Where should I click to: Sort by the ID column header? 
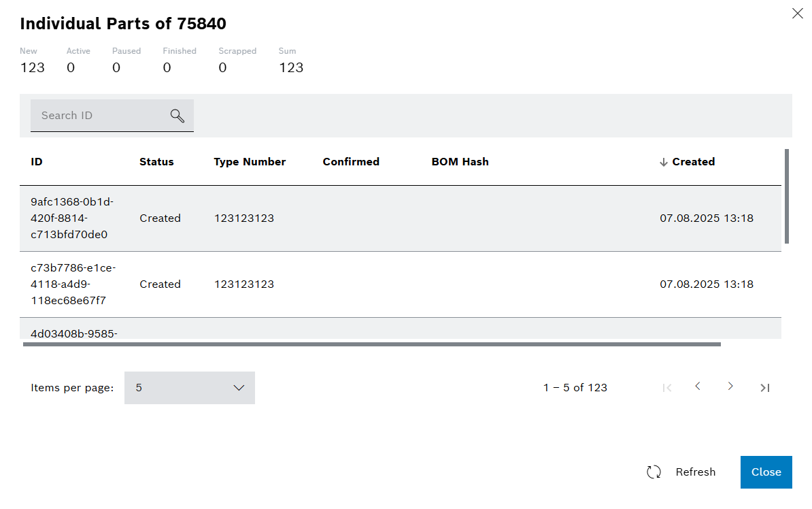[x=37, y=162]
